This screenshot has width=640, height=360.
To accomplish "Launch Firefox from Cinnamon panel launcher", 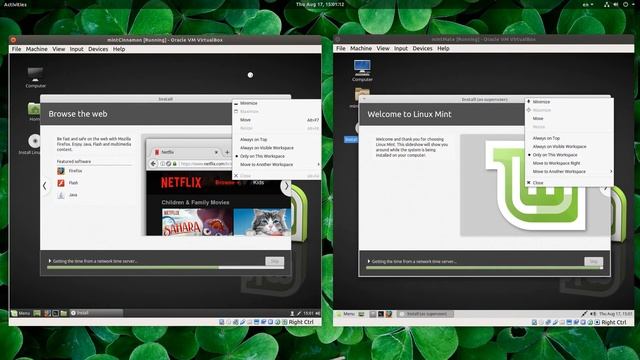I will [x=47, y=313].
